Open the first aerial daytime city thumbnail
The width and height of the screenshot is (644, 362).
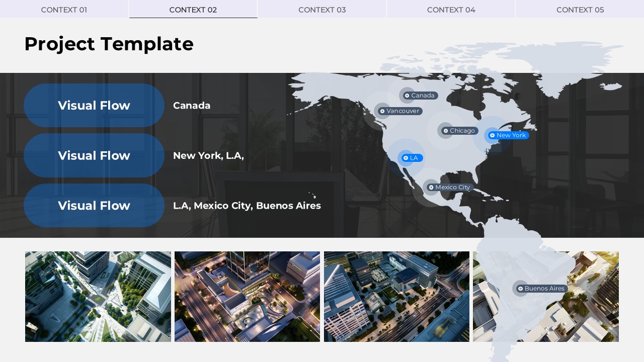point(98,297)
